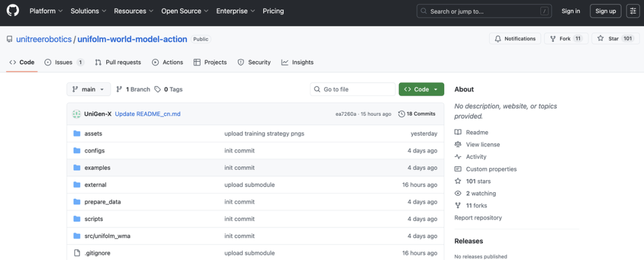Switch to the Issues tab
This screenshot has width=644, height=260.
[63, 62]
